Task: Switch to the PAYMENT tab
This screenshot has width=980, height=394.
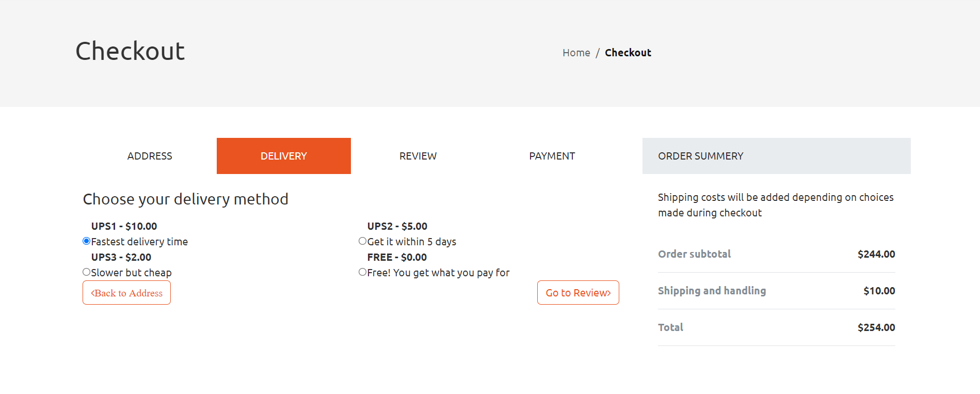Action: [x=552, y=155]
